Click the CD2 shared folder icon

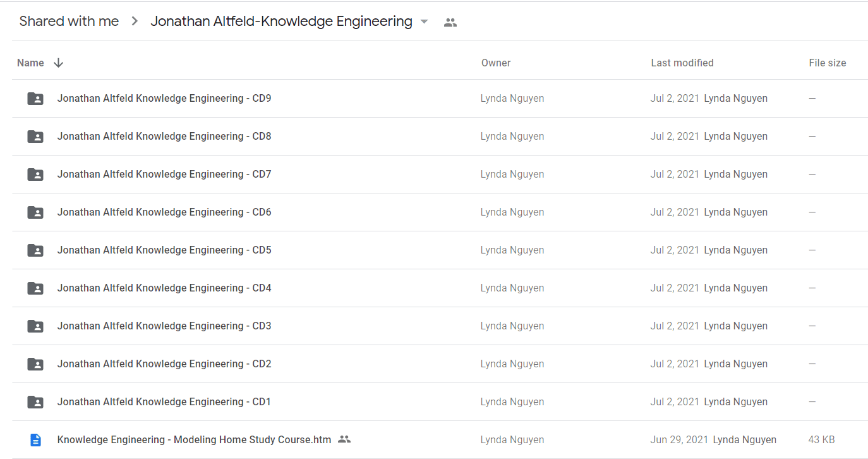coord(35,364)
